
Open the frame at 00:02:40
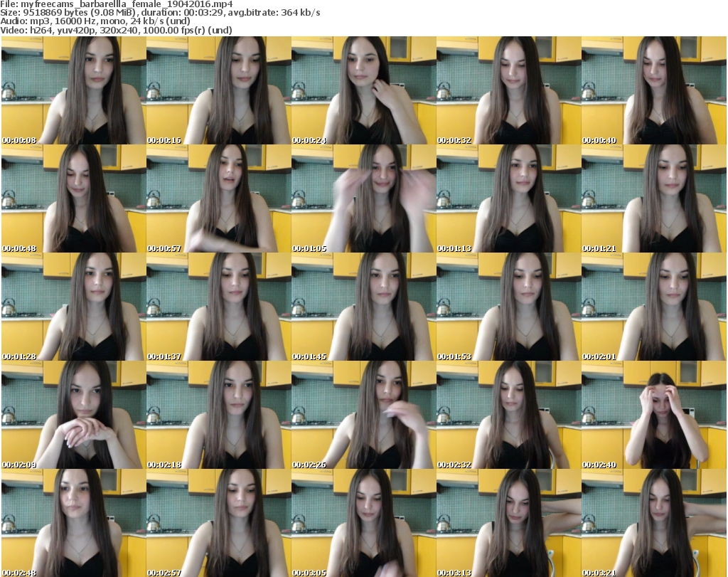pyautogui.click(x=654, y=415)
